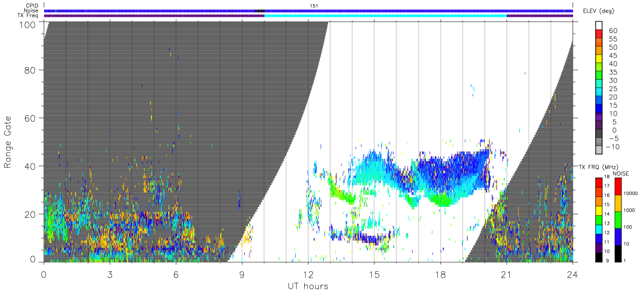
Task: Click ELEV legend value −10
Action: click(x=614, y=147)
